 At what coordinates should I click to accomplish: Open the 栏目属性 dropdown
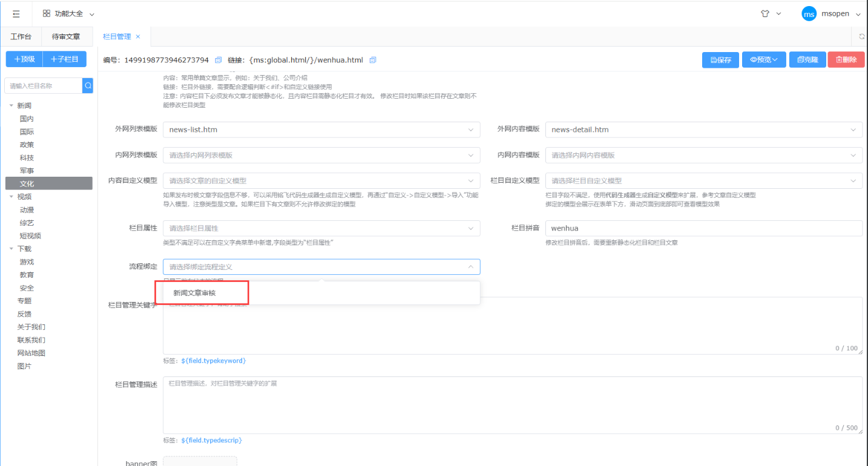tap(321, 228)
